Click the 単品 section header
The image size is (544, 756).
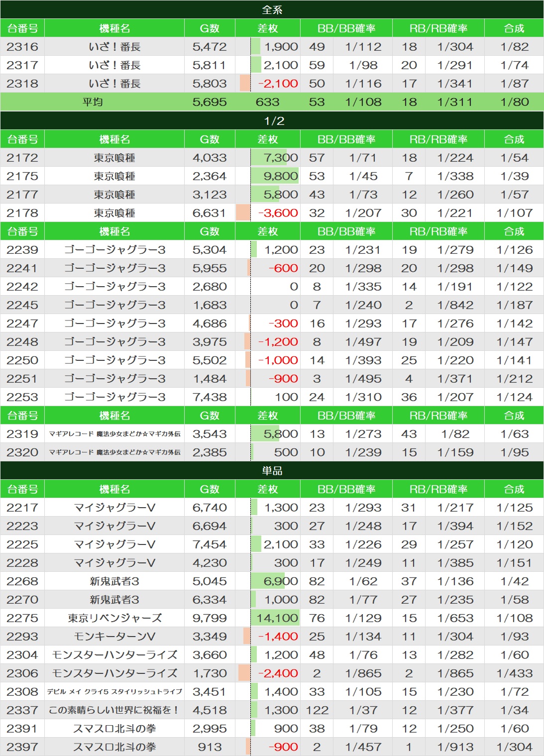pyautogui.click(x=272, y=471)
